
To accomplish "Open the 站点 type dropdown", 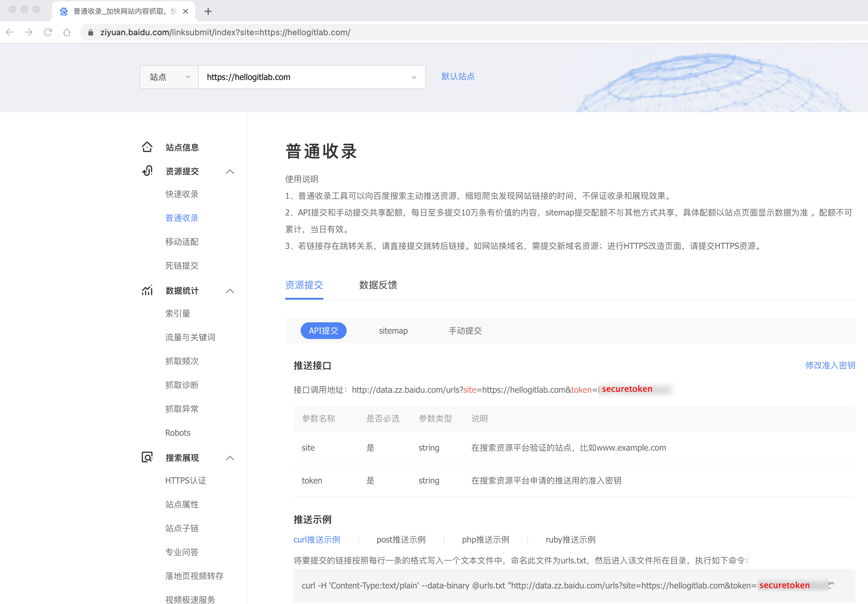I will pyautogui.click(x=169, y=77).
